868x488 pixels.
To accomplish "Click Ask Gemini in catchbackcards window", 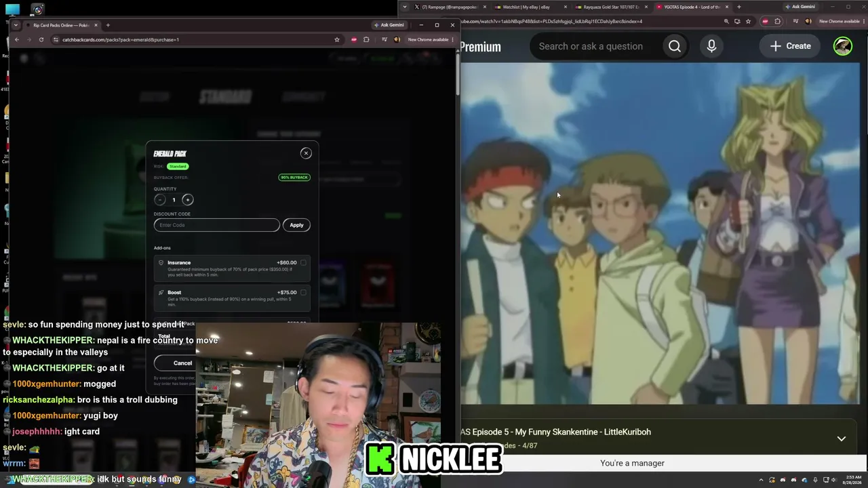I will point(389,25).
